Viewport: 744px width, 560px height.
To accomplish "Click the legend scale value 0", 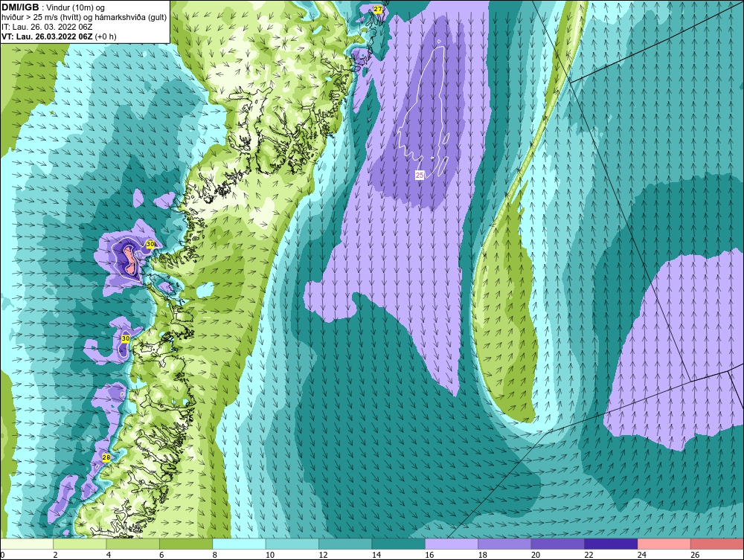I will pos(2,555).
